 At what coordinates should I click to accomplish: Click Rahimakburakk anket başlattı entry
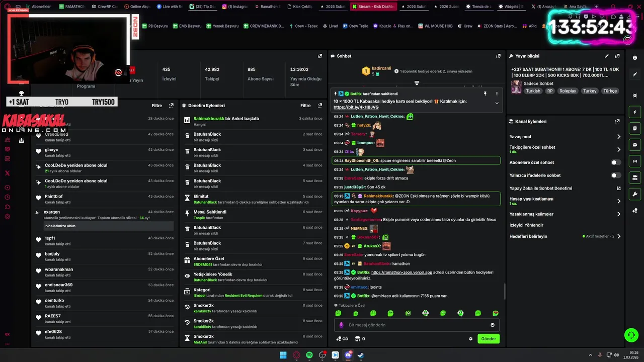tap(253, 121)
